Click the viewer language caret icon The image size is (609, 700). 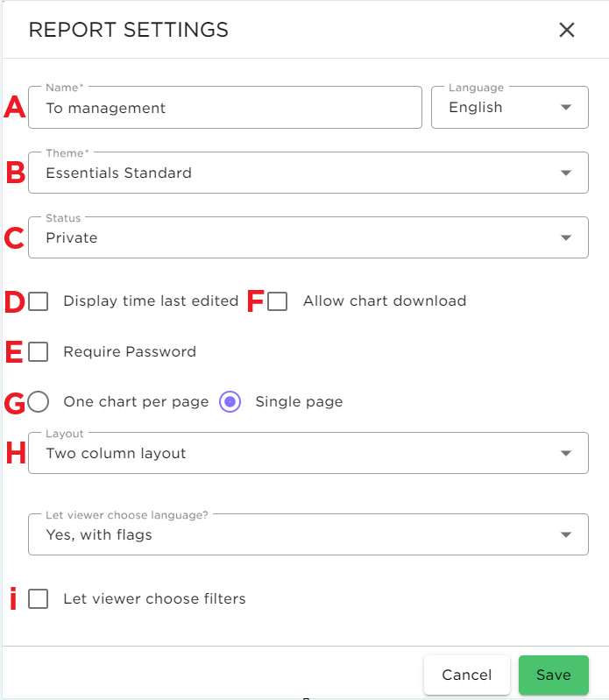click(x=566, y=534)
